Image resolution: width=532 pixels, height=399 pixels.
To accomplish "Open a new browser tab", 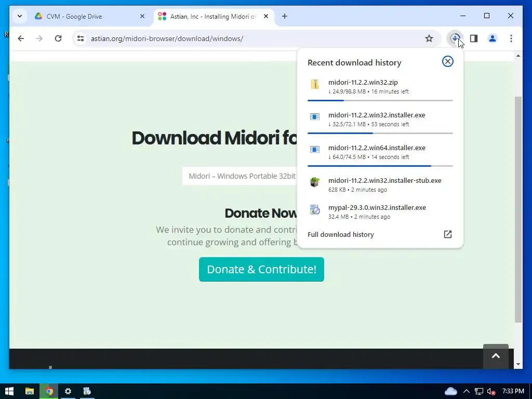I will pyautogui.click(x=284, y=16).
